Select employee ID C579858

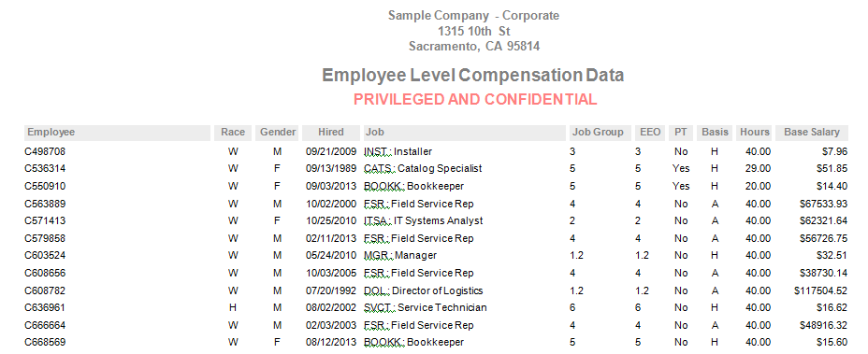[x=45, y=238]
